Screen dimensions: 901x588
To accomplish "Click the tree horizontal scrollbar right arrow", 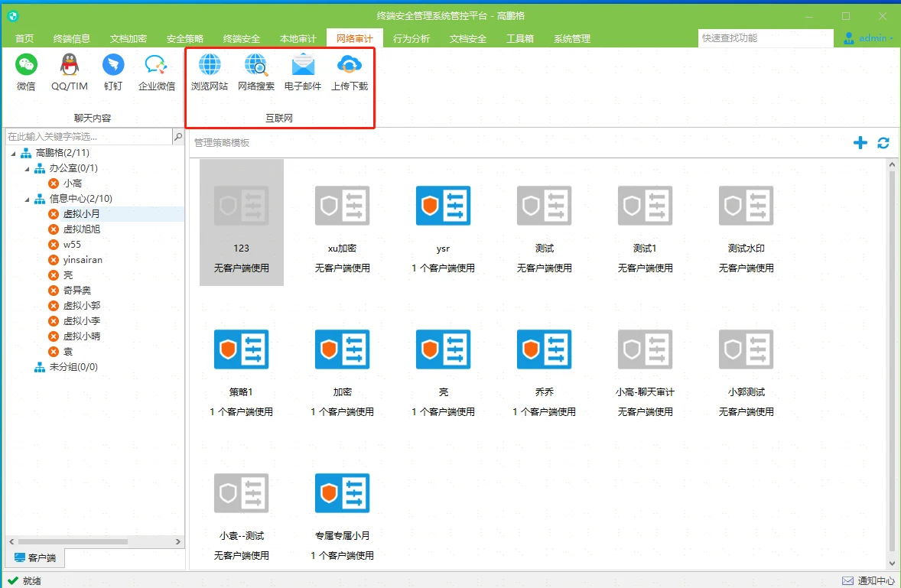I will (177, 541).
